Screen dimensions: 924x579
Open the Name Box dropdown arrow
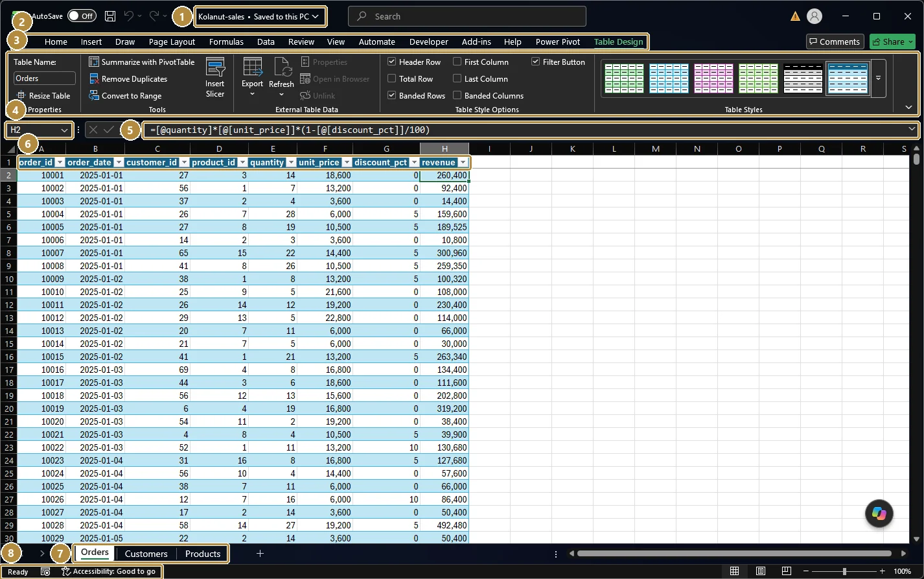point(64,130)
